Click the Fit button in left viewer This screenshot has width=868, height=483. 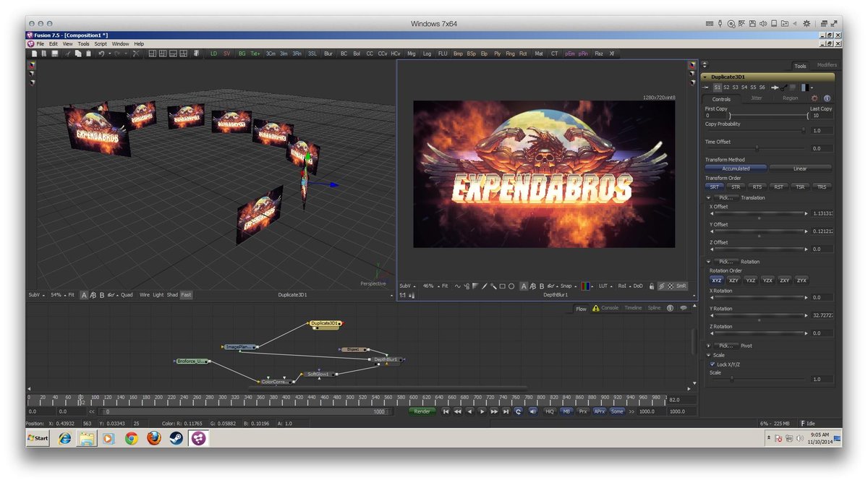coord(72,295)
